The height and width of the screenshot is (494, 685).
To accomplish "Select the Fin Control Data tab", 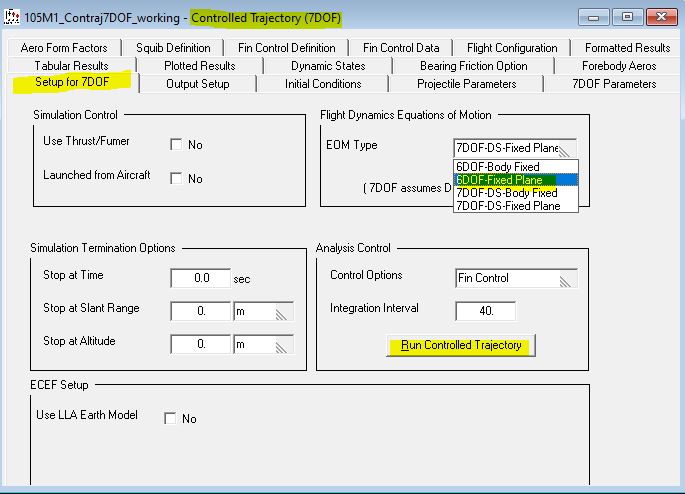I will pyautogui.click(x=401, y=48).
